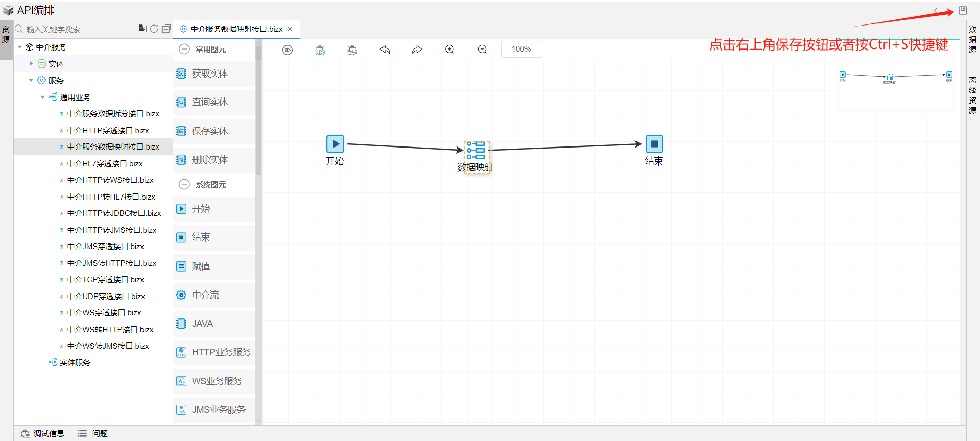Open 中介HTTP转JMS接口.bizx in tree

[112, 230]
